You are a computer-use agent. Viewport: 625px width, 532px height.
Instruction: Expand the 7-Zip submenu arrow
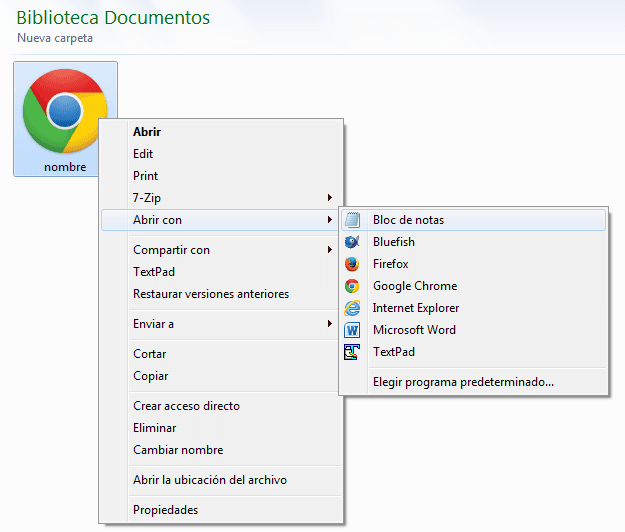point(330,198)
